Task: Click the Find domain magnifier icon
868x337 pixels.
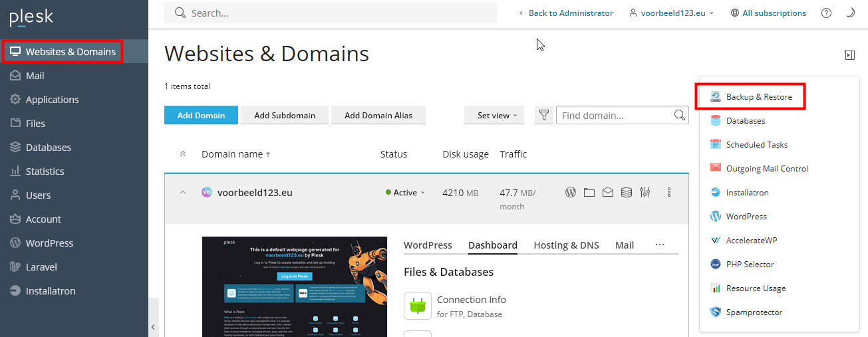Action: [680, 115]
